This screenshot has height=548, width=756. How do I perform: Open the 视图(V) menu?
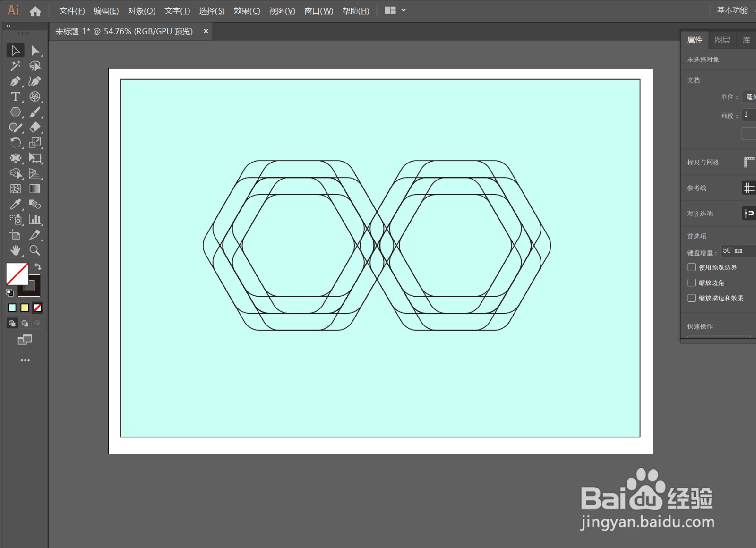point(282,11)
